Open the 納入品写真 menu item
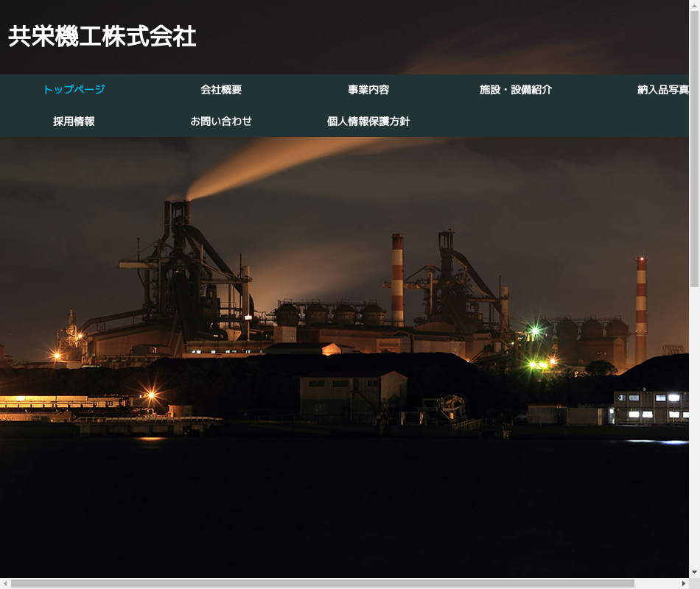This screenshot has height=589, width=700. 662,90
